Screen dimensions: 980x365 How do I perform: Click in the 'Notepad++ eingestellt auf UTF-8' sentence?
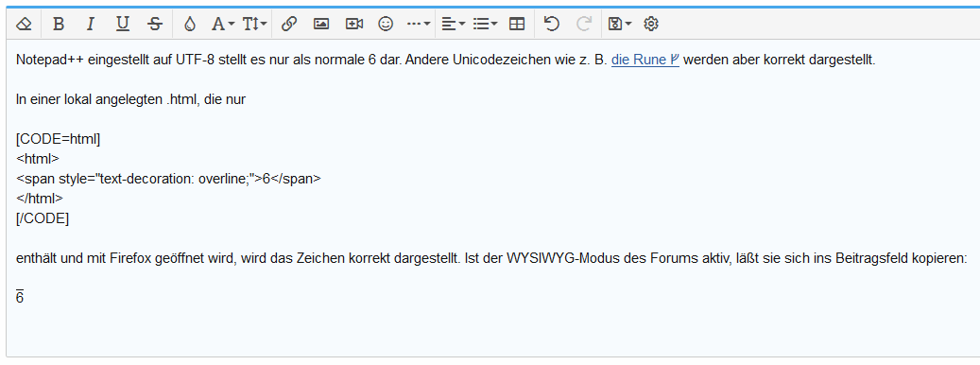pos(447,61)
